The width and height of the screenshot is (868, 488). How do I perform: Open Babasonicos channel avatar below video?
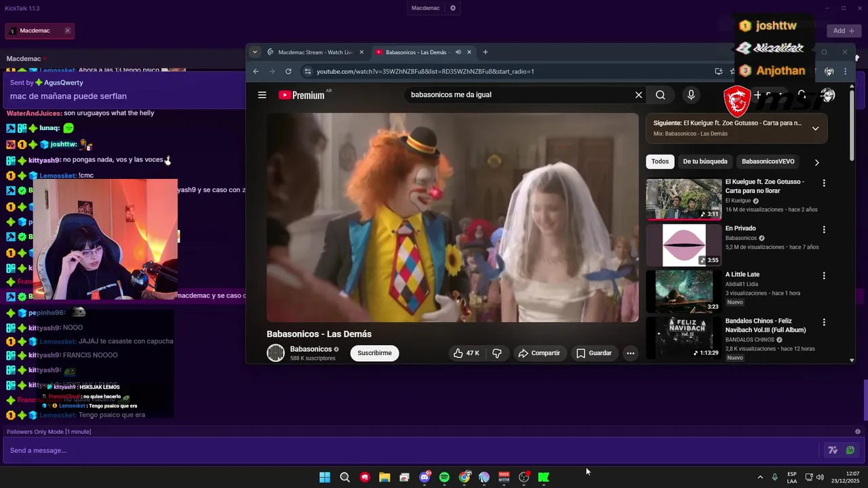275,352
